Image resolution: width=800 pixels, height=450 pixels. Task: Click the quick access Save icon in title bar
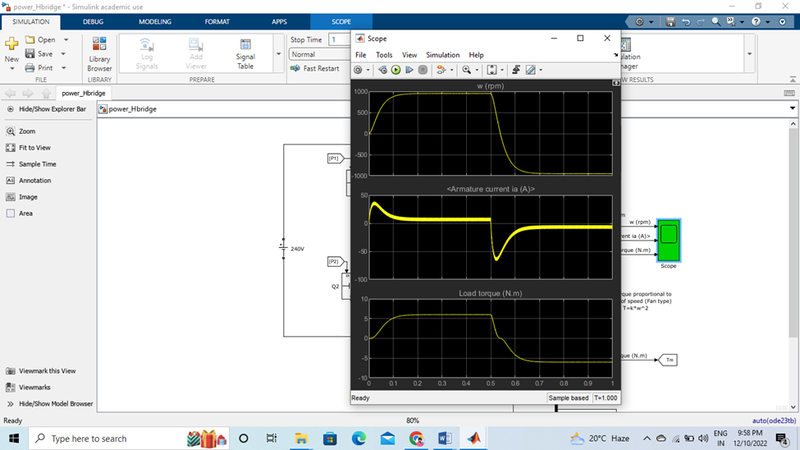670,22
